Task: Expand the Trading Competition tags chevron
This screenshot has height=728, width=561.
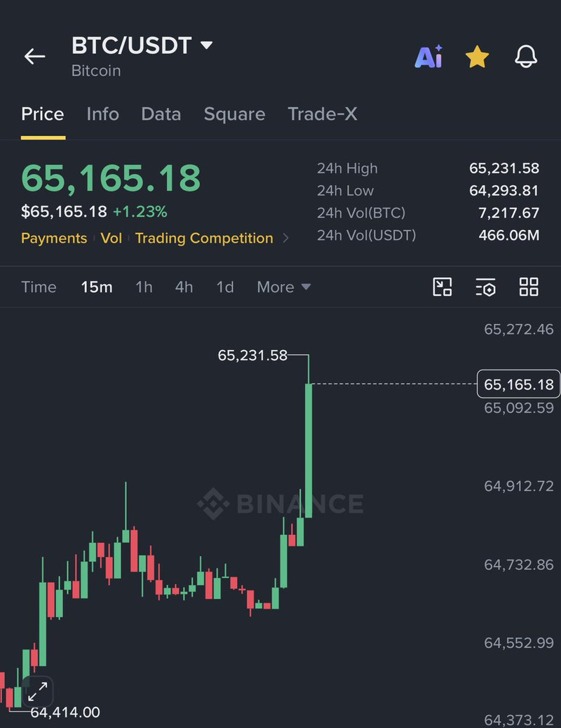Action: [285, 238]
